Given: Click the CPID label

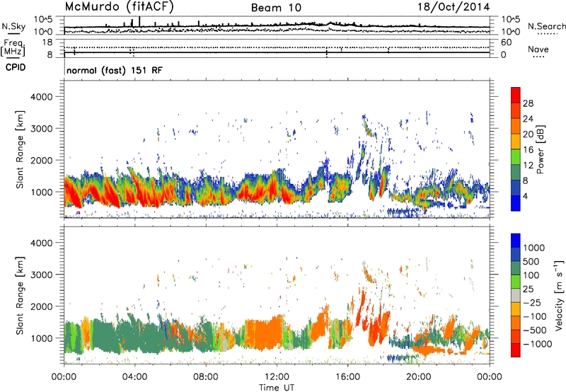Looking at the screenshot, I should pos(16,67).
